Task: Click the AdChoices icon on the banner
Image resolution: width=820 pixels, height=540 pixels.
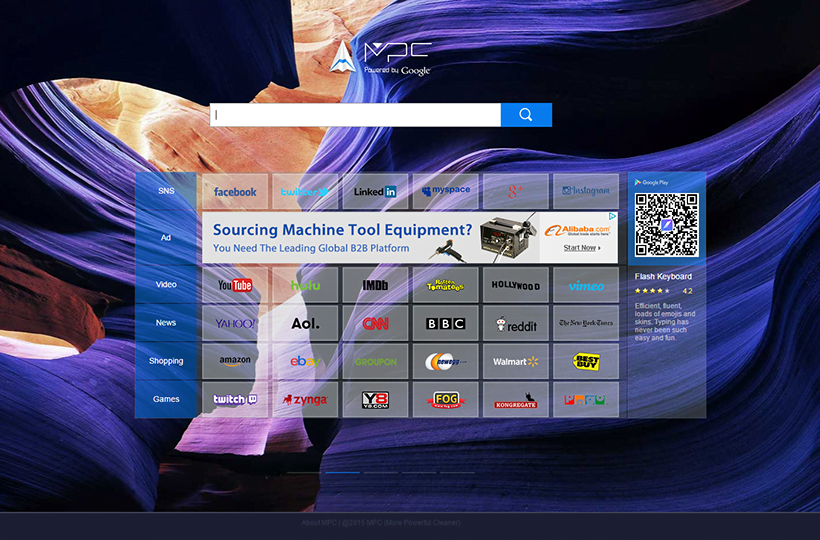Action: [612, 216]
